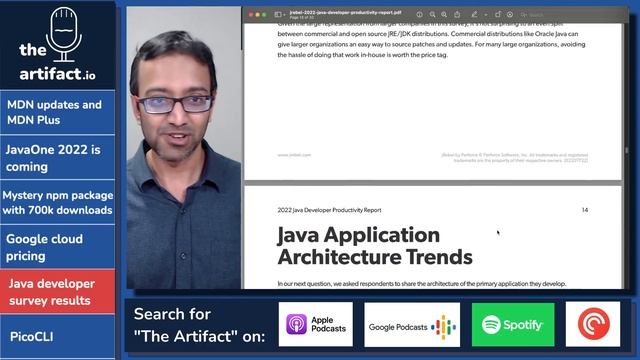The image size is (640, 360).
Task: Click the search field in Preview
Action: 571,15
